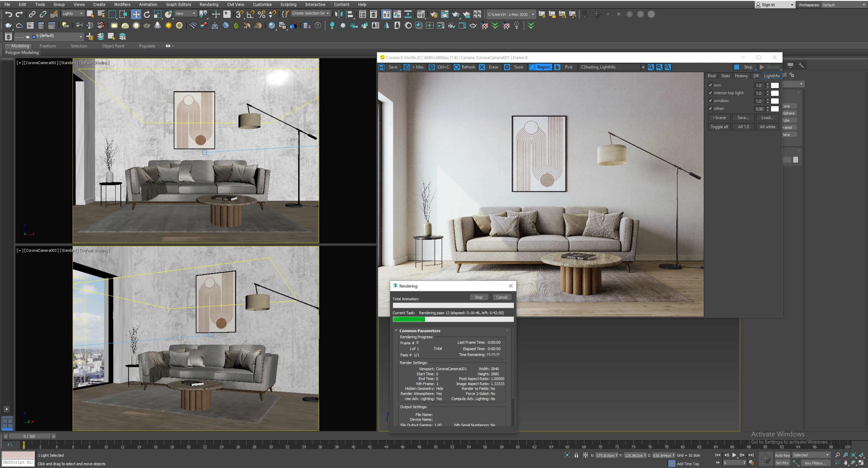Click Save icon in Corona frame buffer

click(x=382, y=67)
